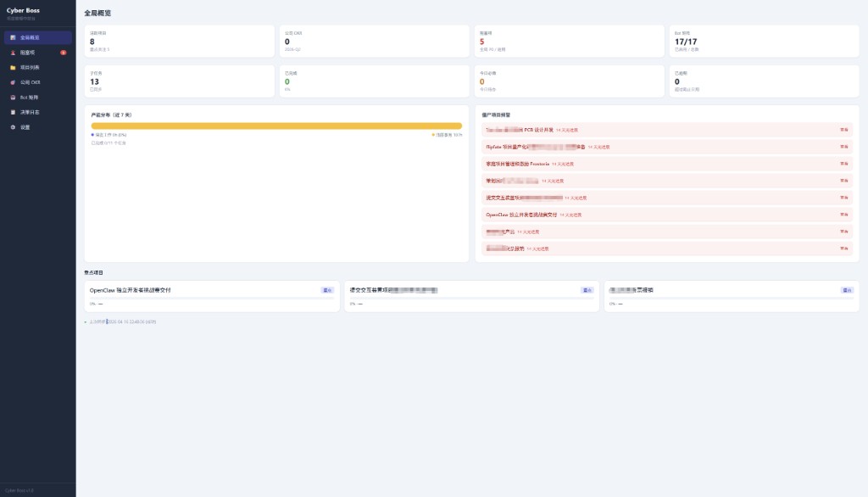This screenshot has width=868, height=497.
Task: Open the 活跃项目 card showing 8
Action: [180, 41]
